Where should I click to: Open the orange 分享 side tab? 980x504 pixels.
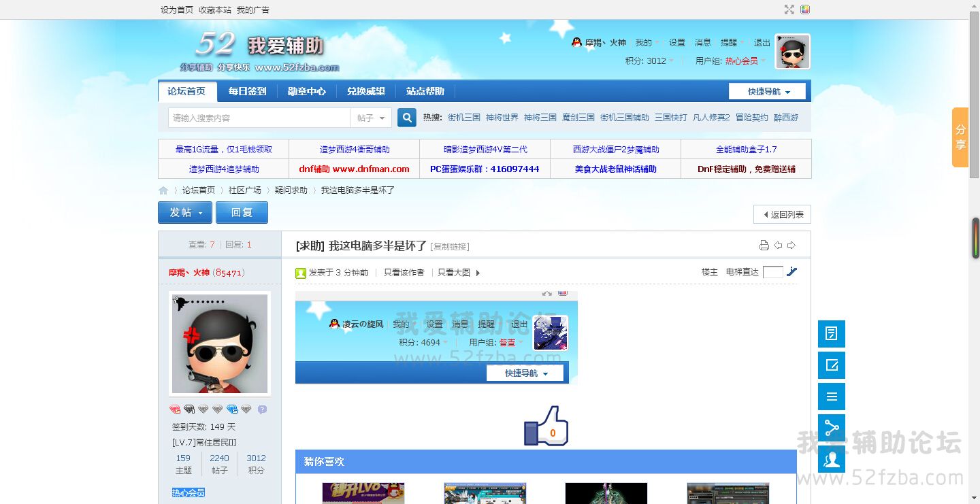960,137
